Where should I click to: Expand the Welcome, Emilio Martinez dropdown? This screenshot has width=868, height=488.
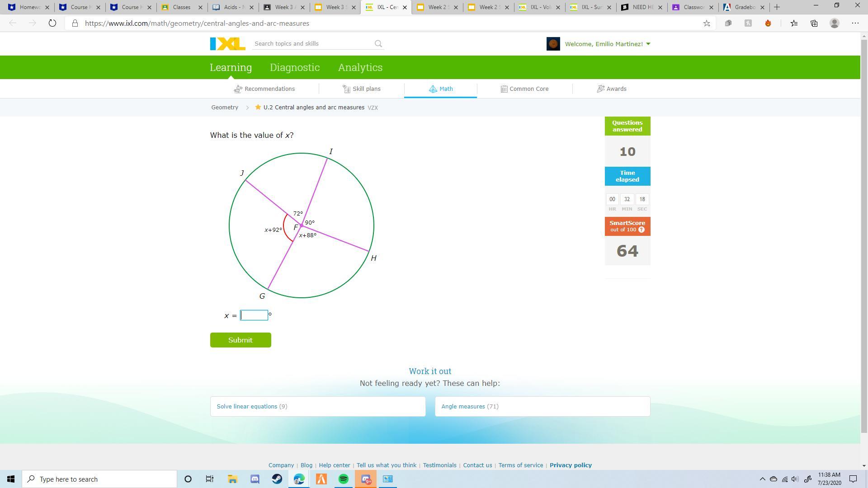pyautogui.click(x=607, y=44)
